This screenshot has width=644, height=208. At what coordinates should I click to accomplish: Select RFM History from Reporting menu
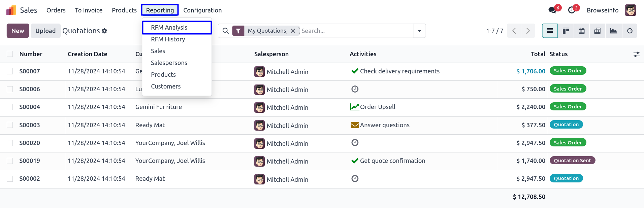[x=168, y=39]
